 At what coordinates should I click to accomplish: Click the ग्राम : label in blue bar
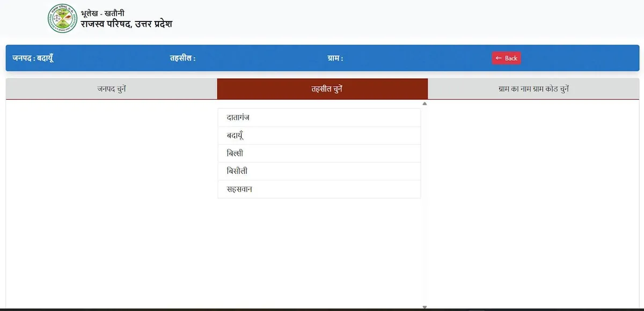[x=335, y=58]
